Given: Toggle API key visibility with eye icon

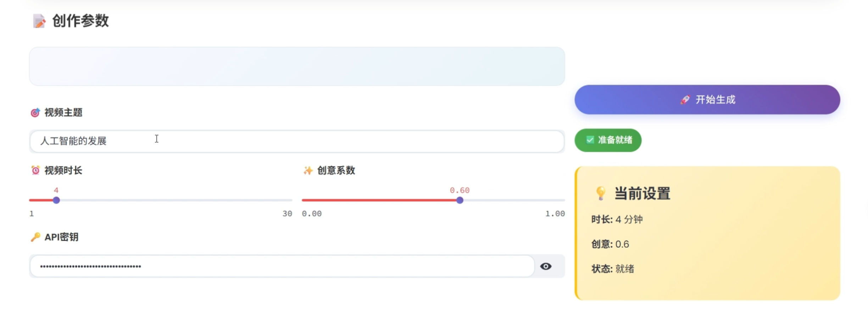Looking at the screenshot, I should [x=546, y=266].
